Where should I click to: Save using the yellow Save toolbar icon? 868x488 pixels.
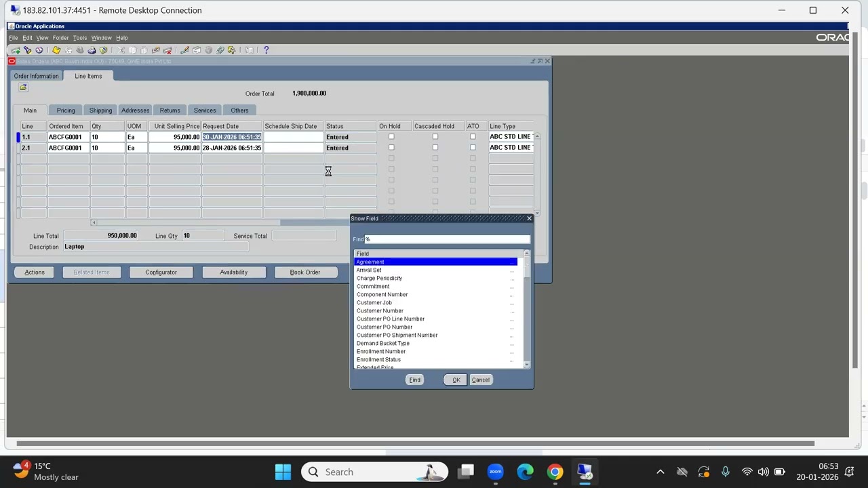56,50
